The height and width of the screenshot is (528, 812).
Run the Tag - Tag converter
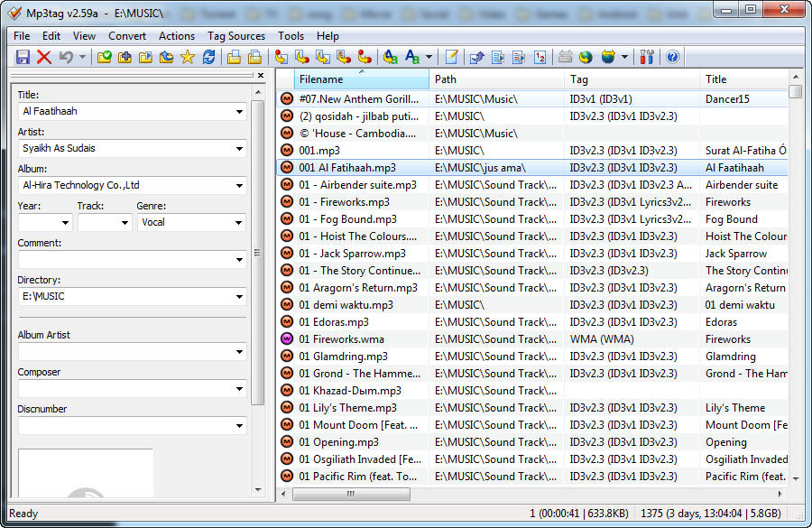pos(364,57)
